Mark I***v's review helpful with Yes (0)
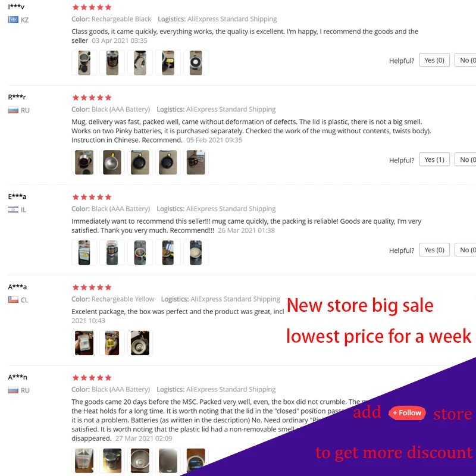The width and height of the screenshot is (476, 476). pos(434,60)
